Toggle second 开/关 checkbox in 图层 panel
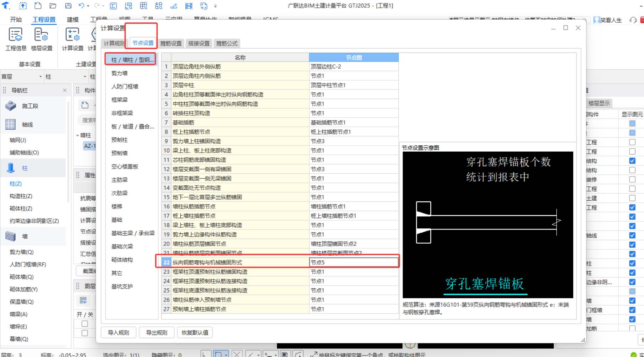 85,333
